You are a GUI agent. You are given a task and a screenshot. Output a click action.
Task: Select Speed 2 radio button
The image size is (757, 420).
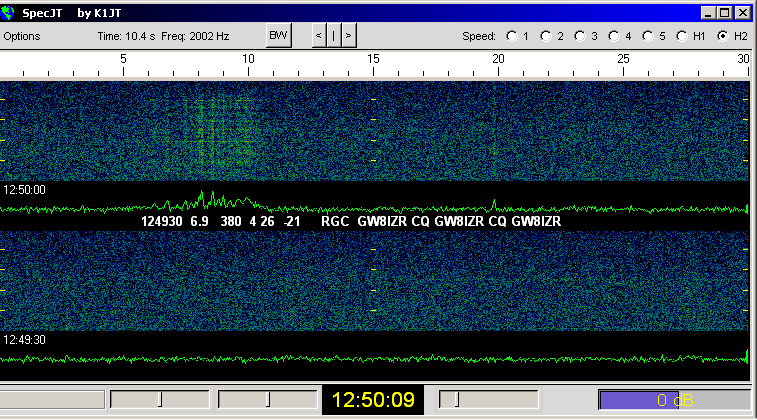click(x=546, y=36)
